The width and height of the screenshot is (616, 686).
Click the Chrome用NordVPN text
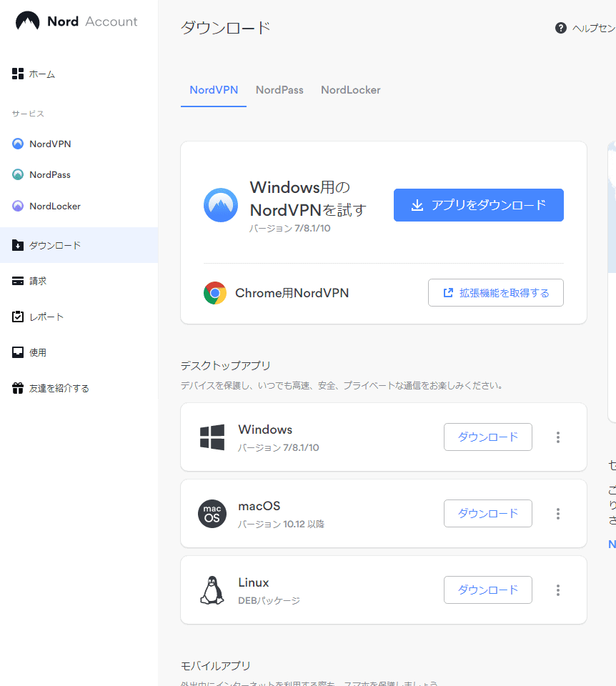(x=292, y=293)
